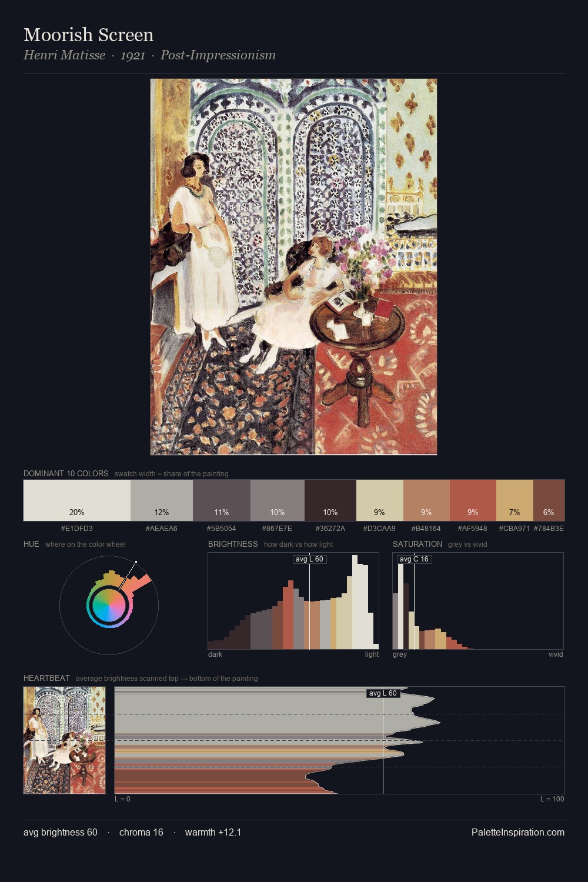Choose the #AF5948 9% red swatch
This screenshot has height=882, width=588.
(x=473, y=500)
